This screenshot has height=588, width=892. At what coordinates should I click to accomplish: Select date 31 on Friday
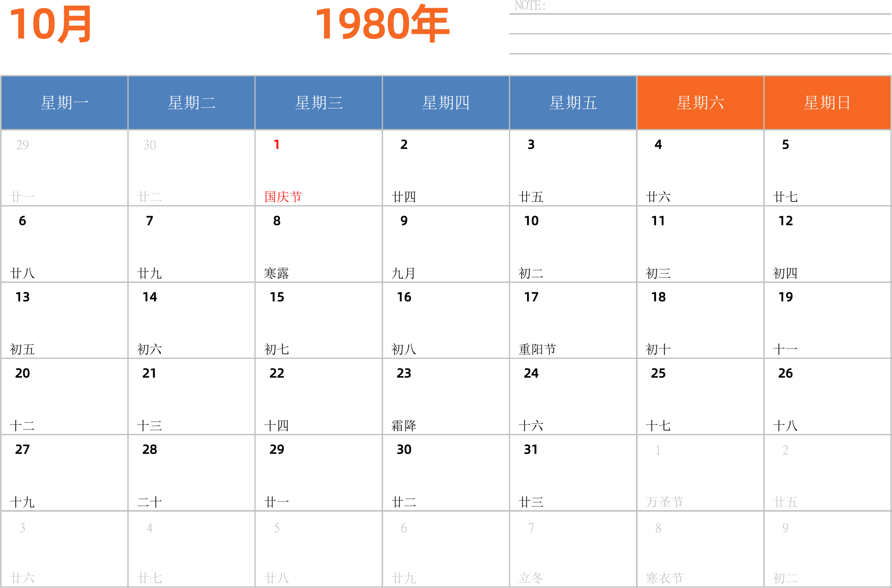tap(531, 449)
